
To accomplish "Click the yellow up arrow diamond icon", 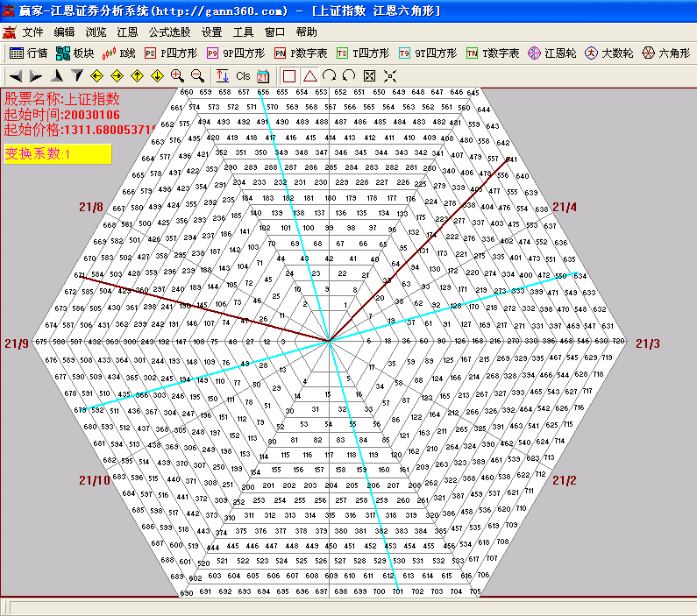I will (137, 76).
